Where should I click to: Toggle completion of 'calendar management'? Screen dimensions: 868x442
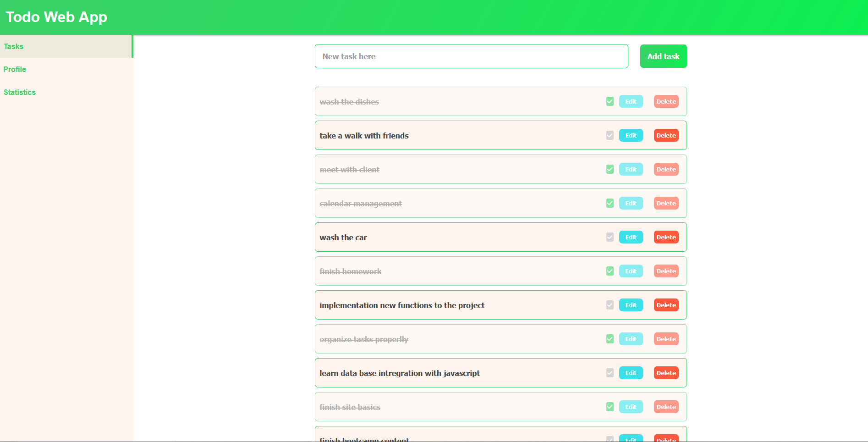[610, 203]
